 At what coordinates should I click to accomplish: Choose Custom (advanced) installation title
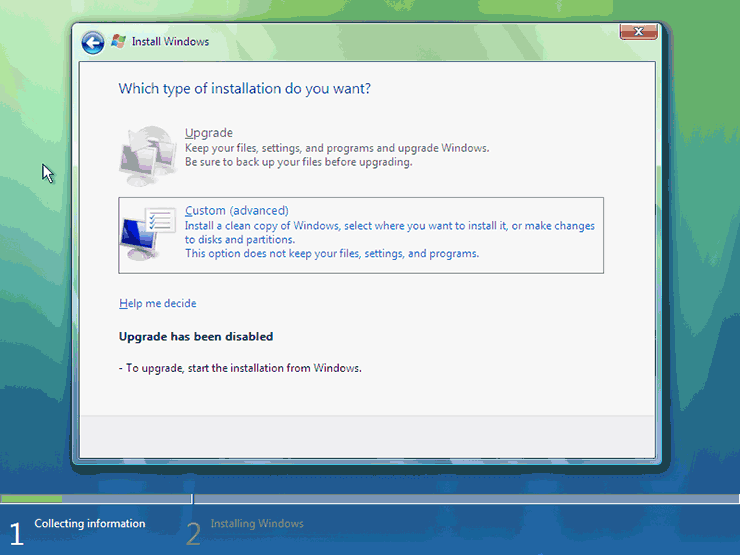click(x=236, y=210)
